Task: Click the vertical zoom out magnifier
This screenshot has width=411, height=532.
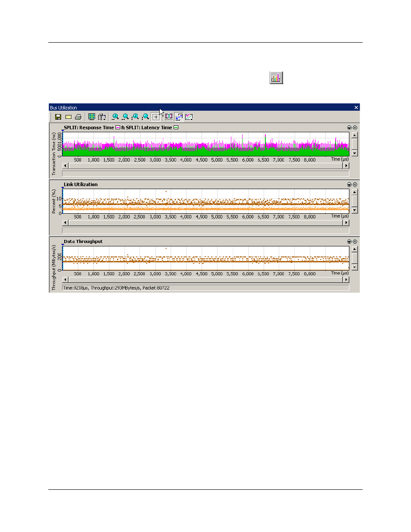Action: coord(146,117)
